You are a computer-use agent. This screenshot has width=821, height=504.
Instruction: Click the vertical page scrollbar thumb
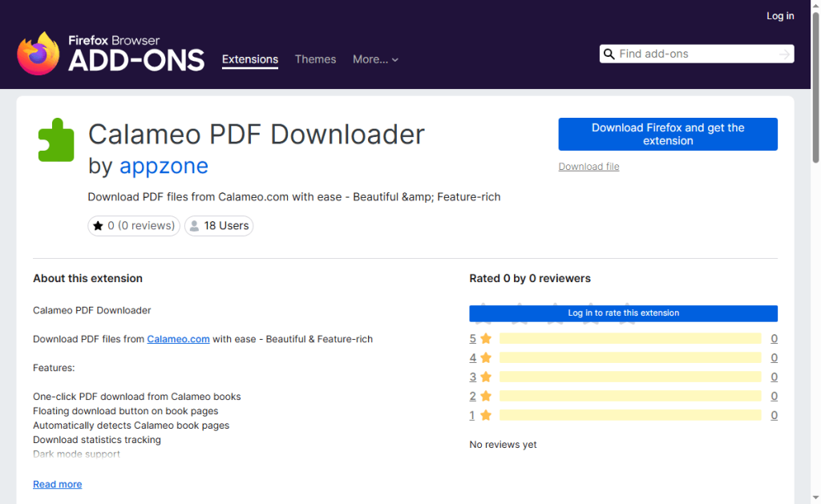pos(815,87)
